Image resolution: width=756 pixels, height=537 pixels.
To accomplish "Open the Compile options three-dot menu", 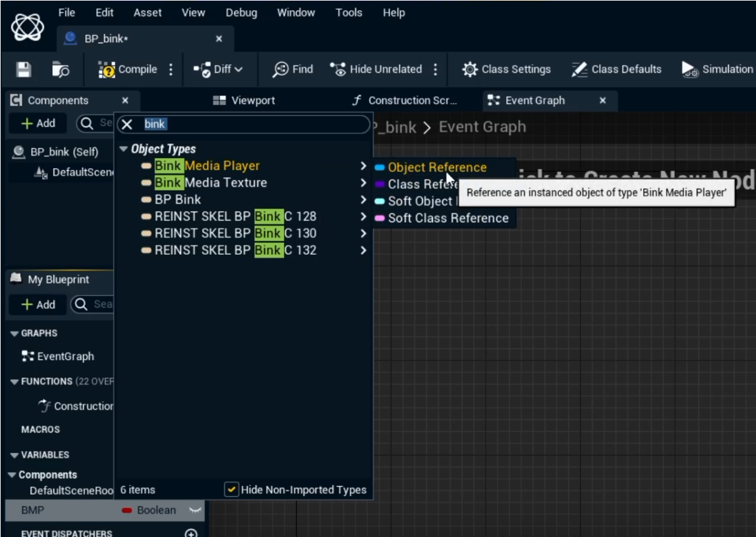I will [171, 69].
